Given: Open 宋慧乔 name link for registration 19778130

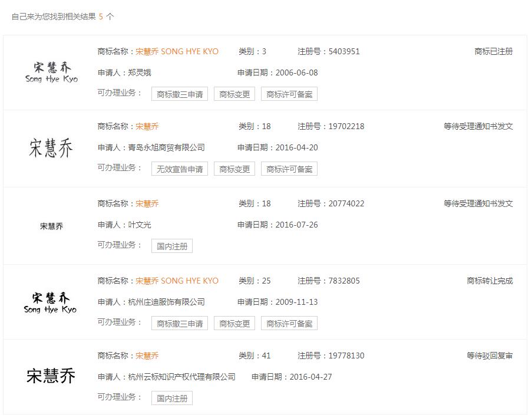Looking at the screenshot, I should pos(147,356).
